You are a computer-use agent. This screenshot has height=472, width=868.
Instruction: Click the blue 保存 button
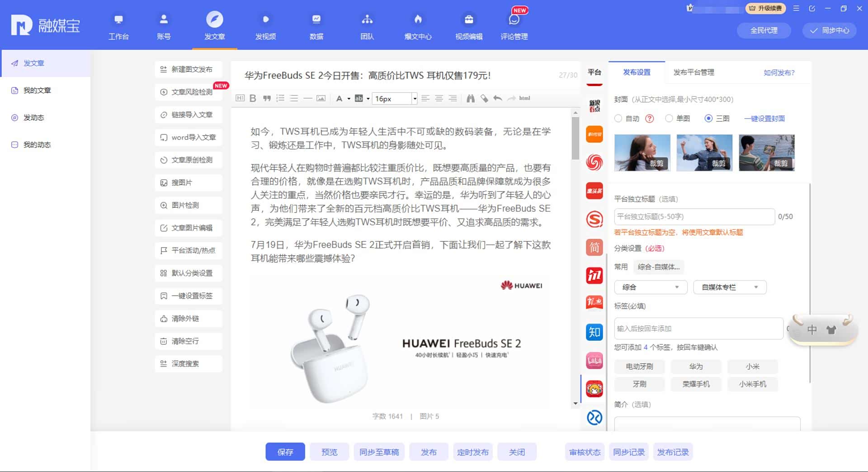(285, 452)
